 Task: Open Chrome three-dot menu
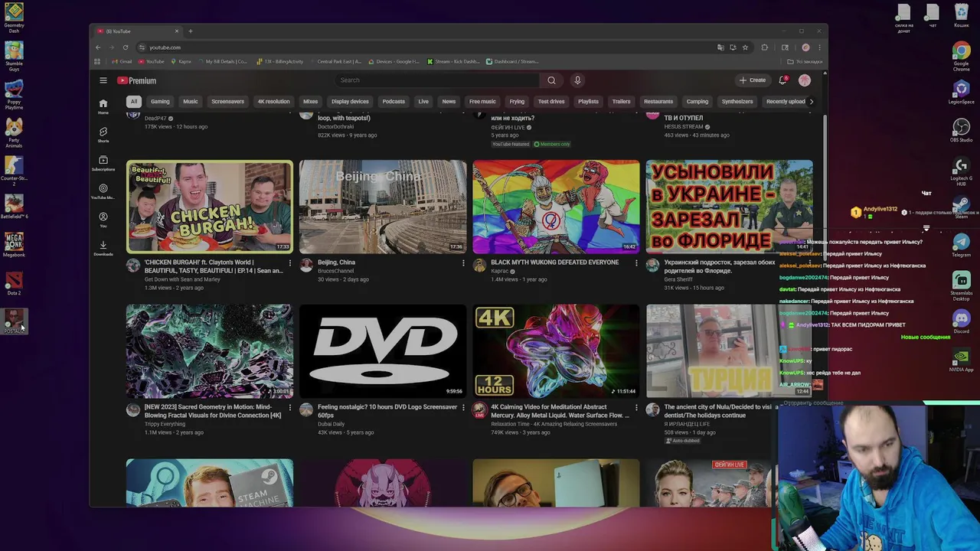tap(819, 47)
